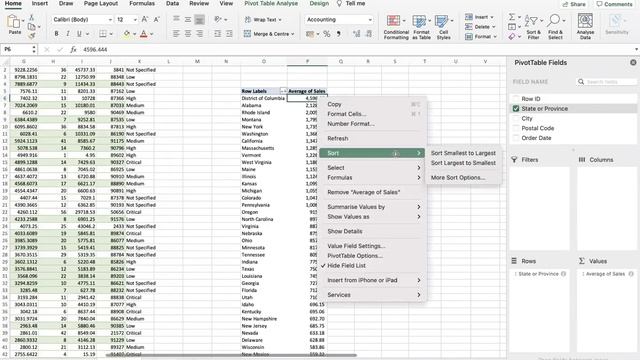Click the State or Province Rows item
This screenshot has width=640, height=360.
click(x=539, y=274)
